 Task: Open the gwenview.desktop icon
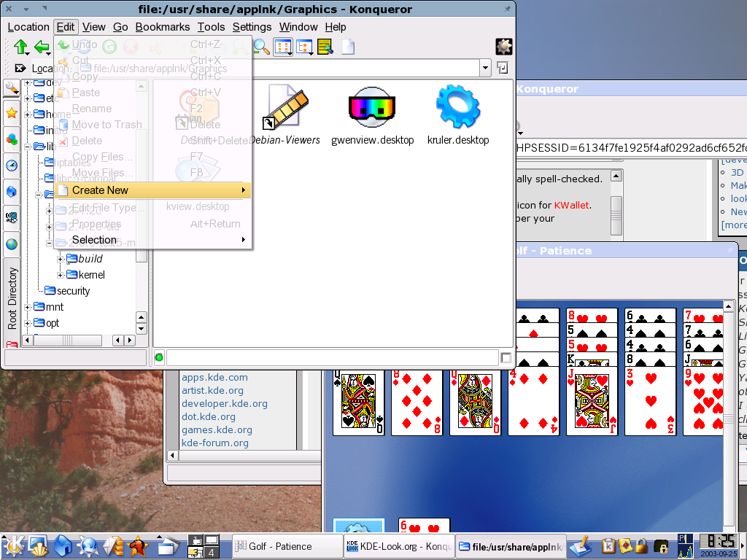click(x=372, y=115)
